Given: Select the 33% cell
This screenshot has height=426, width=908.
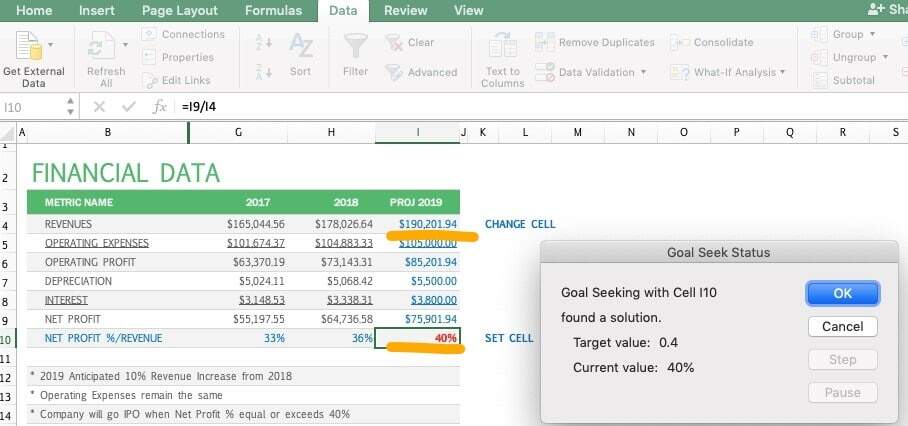Looking at the screenshot, I should (238, 338).
